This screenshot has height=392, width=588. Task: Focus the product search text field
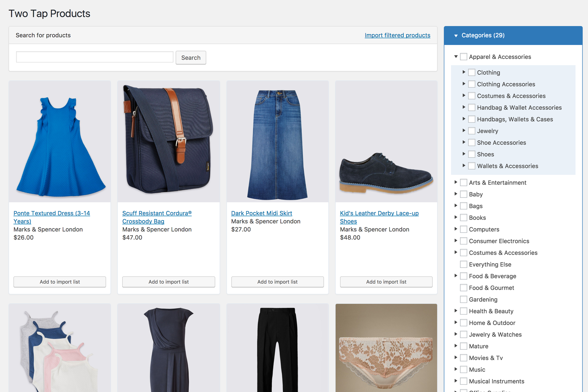pyautogui.click(x=95, y=57)
